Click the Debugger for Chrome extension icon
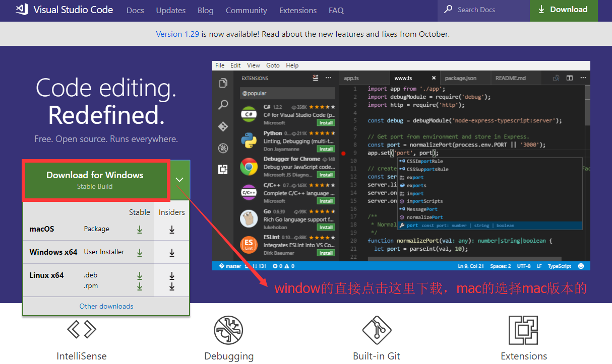 (x=249, y=167)
